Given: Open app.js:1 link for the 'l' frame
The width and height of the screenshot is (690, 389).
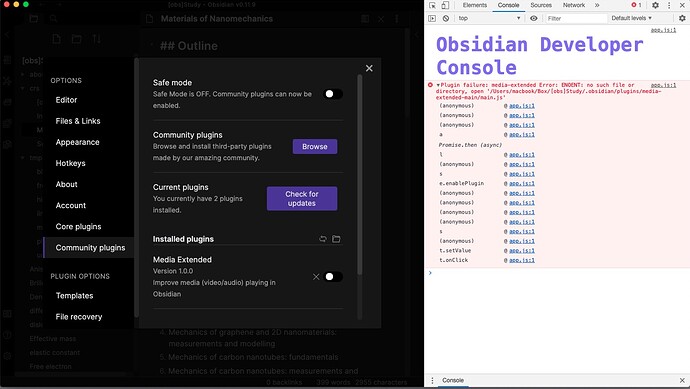Looking at the screenshot, I should click(x=522, y=155).
